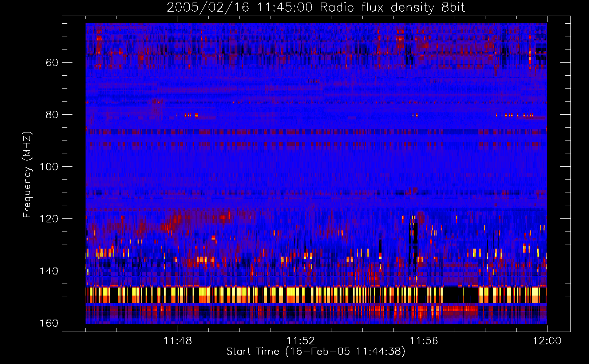Click the 11:52 time tick label
The height and width of the screenshot is (364, 589).
[301, 341]
